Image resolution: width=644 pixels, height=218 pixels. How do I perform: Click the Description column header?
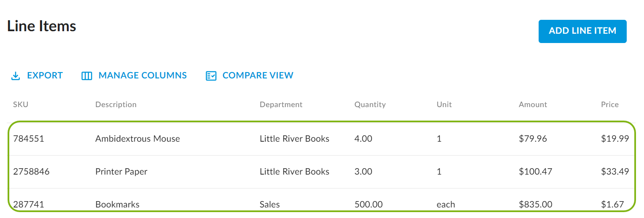pos(116,105)
